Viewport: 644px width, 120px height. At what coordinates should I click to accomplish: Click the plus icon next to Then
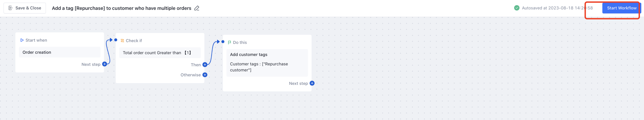(205, 65)
